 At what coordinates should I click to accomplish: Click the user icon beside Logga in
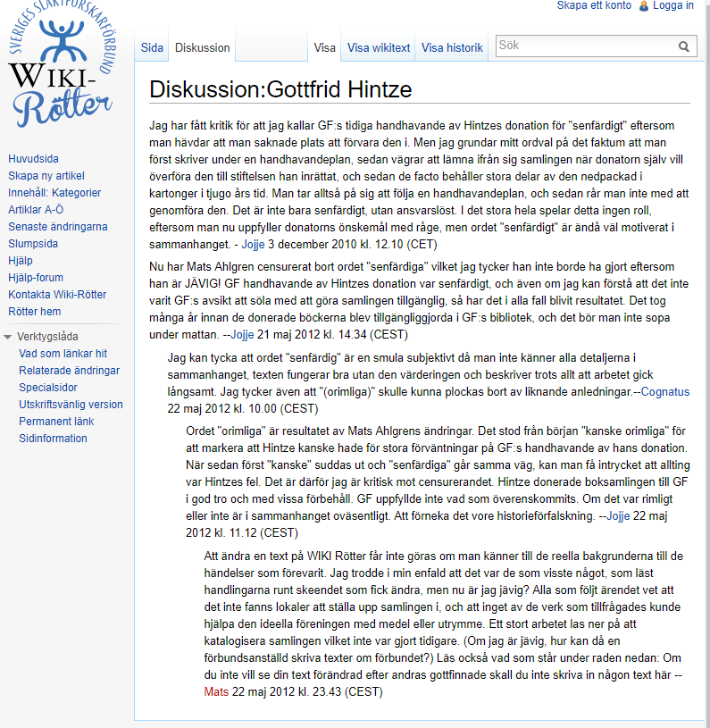pos(645,5)
